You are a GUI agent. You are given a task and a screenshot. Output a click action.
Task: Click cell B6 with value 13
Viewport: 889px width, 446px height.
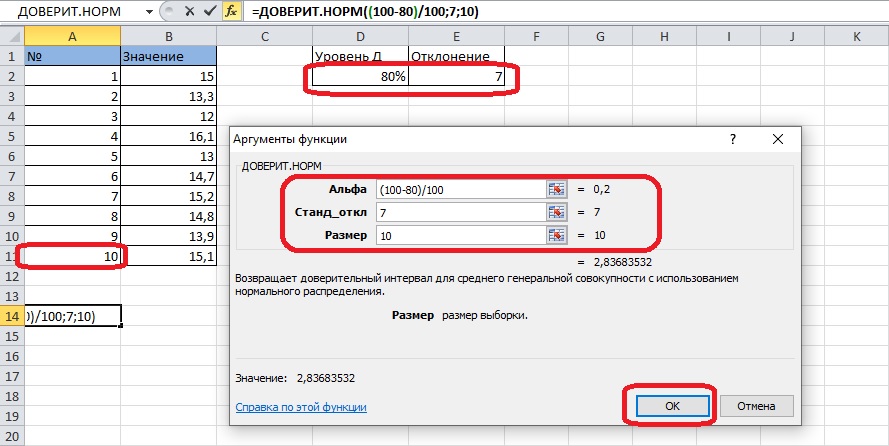(x=168, y=156)
